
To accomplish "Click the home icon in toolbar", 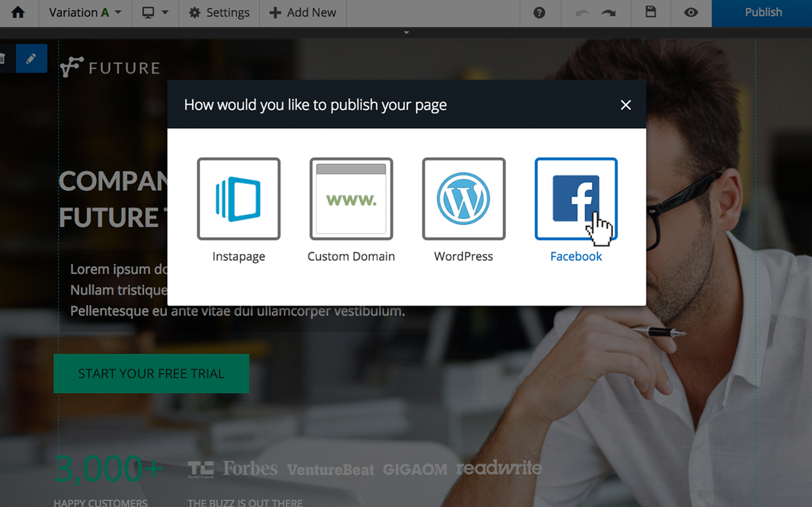I will click(18, 13).
